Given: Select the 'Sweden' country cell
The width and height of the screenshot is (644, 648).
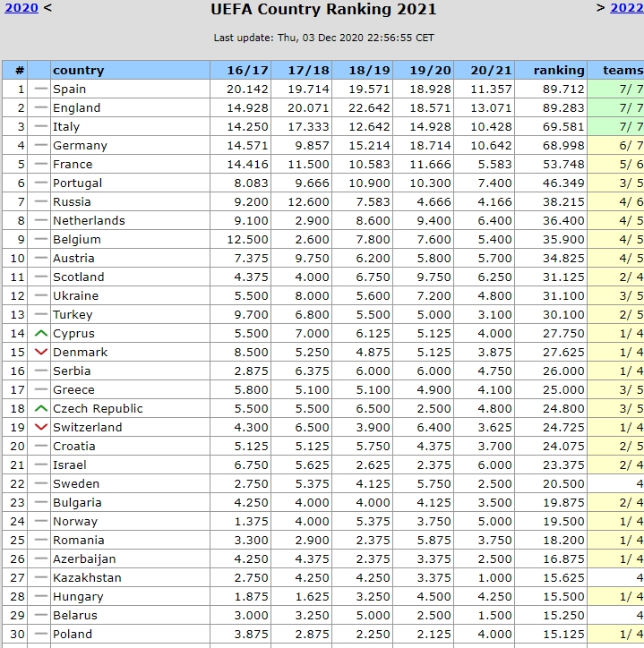Looking at the screenshot, I should pos(130,484).
